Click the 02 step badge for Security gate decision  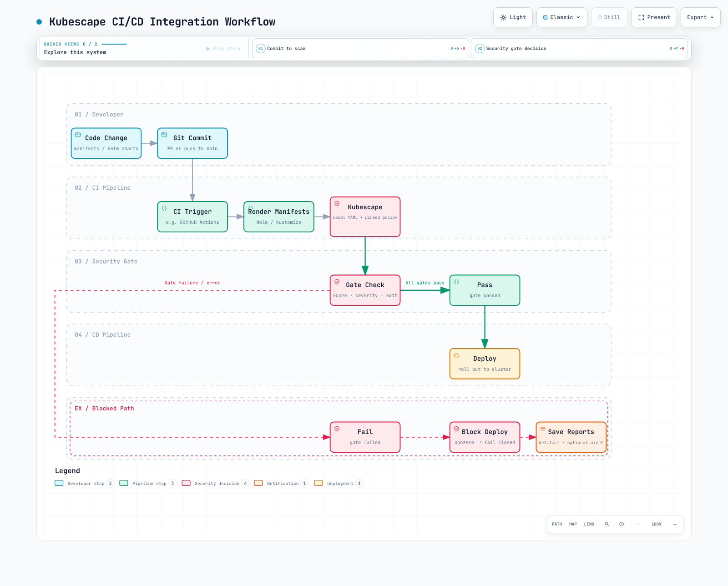[480, 48]
